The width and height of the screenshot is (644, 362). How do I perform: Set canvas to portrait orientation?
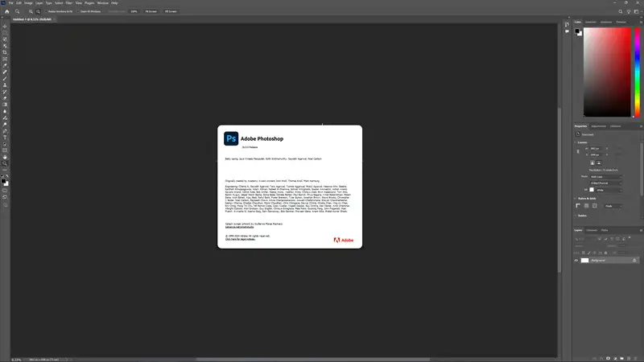(592, 162)
